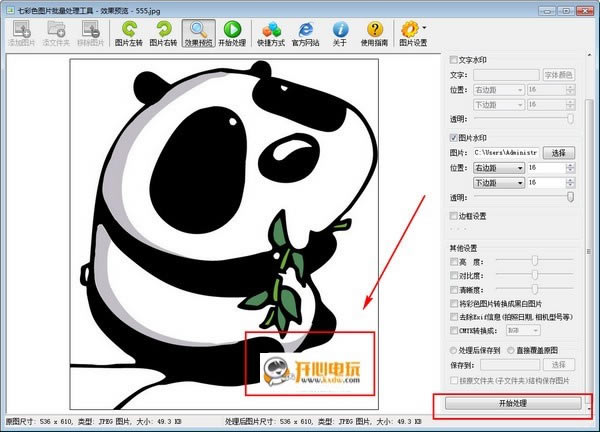
Task: Click the 保存到 path input field
Action: [510, 365]
